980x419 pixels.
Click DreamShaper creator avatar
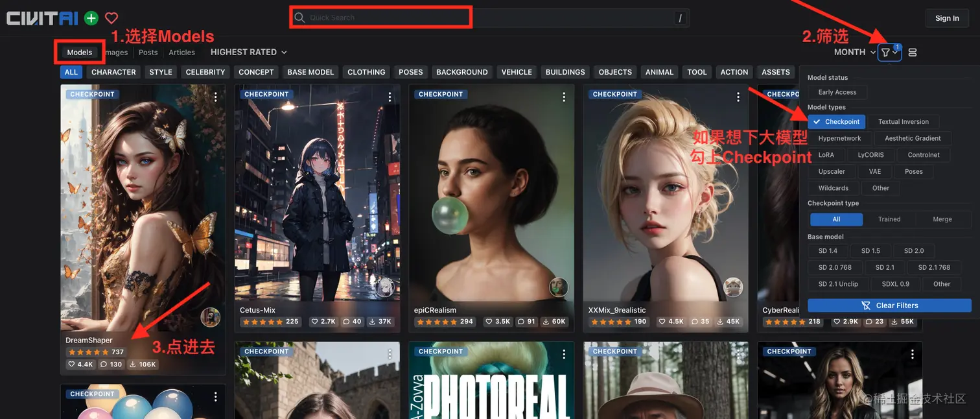(210, 317)
